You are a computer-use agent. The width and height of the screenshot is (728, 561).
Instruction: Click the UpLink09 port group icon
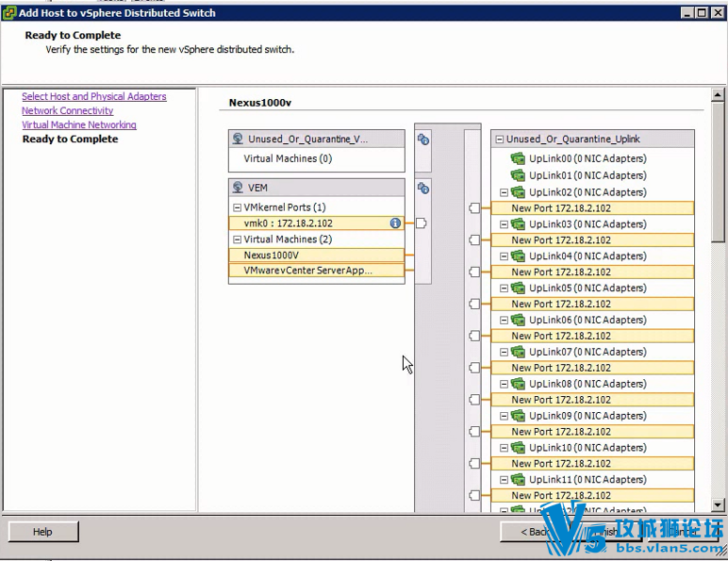coord(518,416)
